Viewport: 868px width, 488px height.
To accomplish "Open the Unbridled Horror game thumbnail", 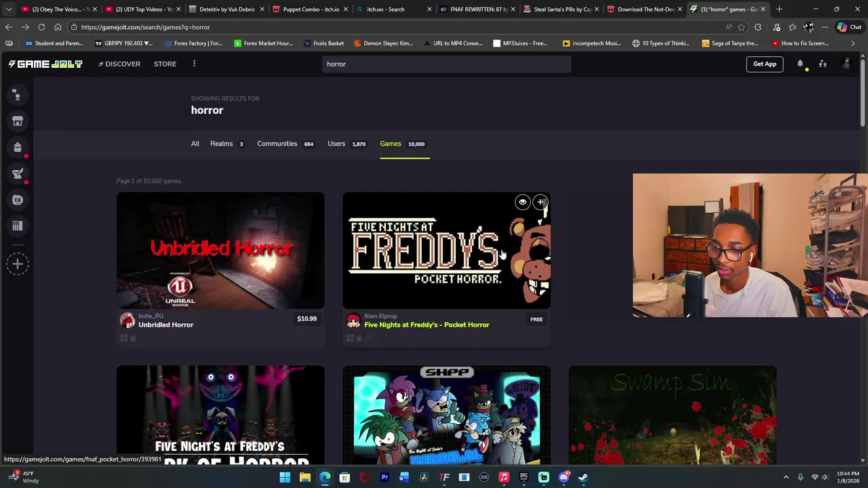I will (x=220, y=250).
